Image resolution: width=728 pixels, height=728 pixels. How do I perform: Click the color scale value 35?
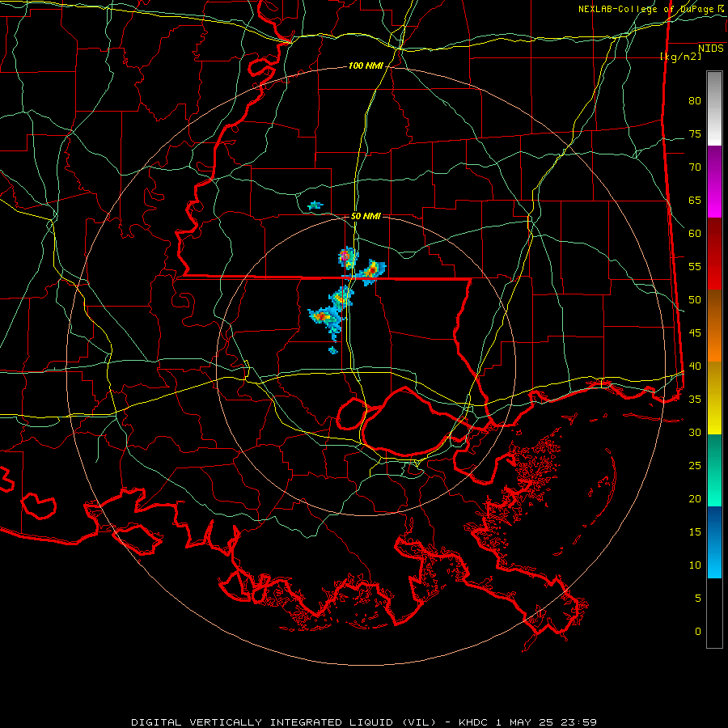(695, 400)
